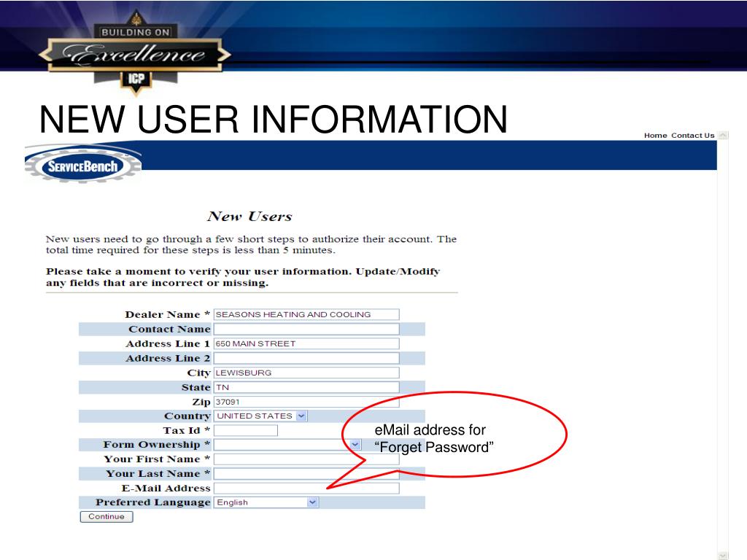This screenshot has height=560, width=747.
Task: Click the ServiceBench logo
Action: (83, 165)
